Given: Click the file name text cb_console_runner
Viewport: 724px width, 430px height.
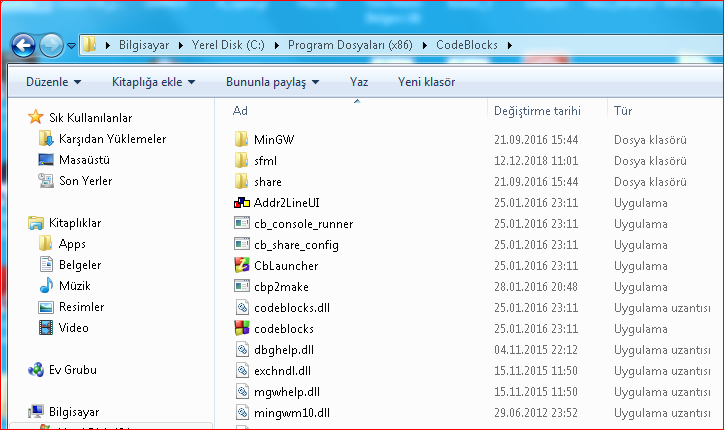Looking at the screenshot, I should [x=303, y=224].
